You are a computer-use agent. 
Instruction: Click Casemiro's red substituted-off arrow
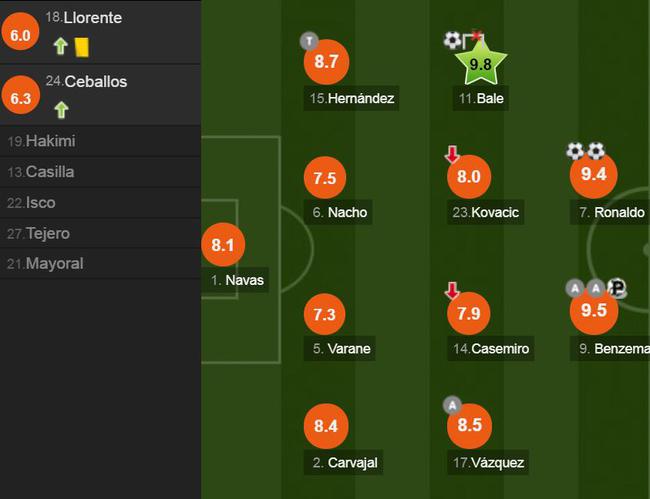(452, 291)
